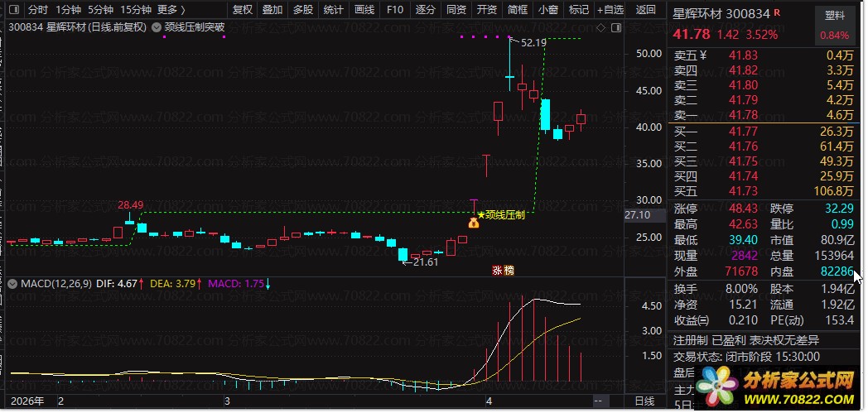Click the red R badge beside 300834

pyautogui.click(x=777, y=12)
